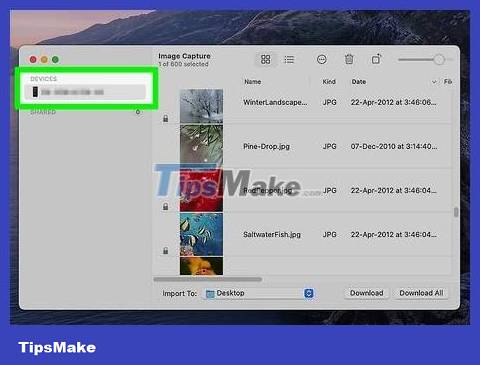Viewport: 480px width, 365px height.
Task: Switch to icon grid view
Action: (x=265, y=60)
